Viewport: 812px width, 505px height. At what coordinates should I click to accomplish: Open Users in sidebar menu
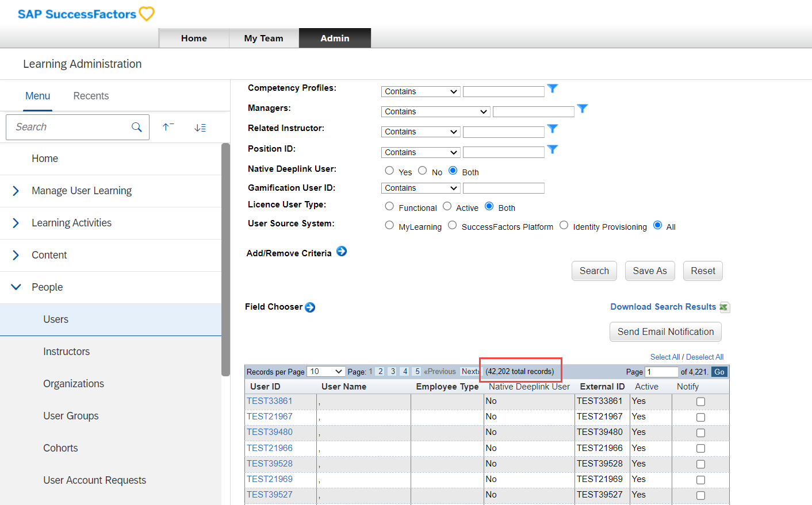[x=110, y=319]
